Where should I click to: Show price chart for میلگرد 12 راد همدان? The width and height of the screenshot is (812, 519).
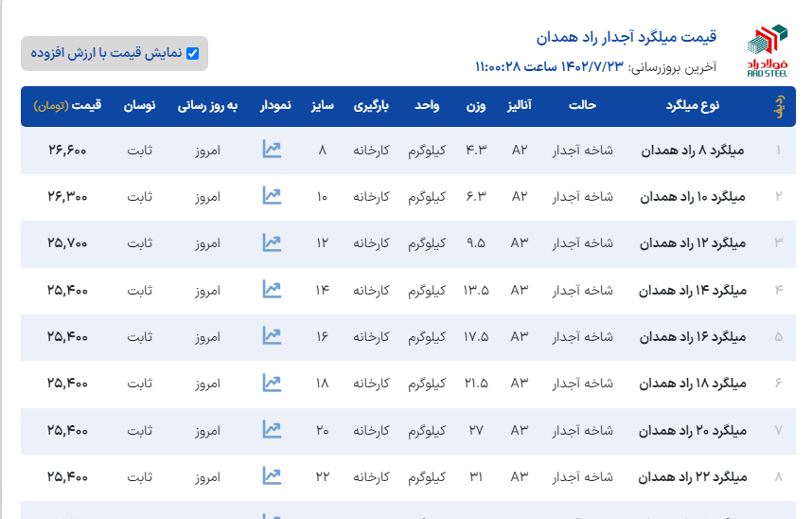tap(272, 243)
